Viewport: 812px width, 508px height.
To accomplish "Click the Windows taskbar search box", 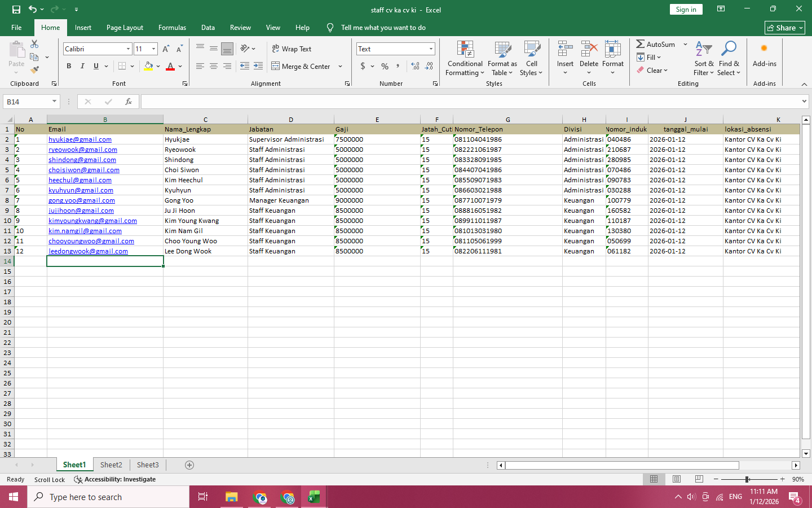I will tap(108, 497).
